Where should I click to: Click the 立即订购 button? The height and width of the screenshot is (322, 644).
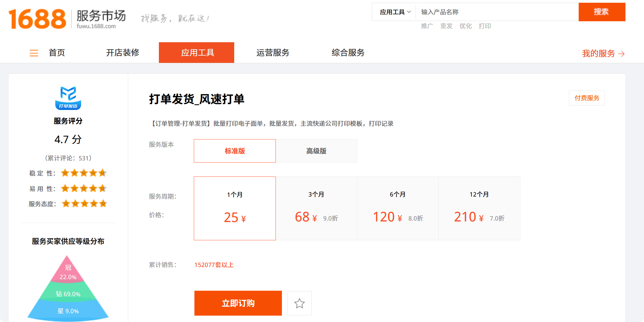238,303
